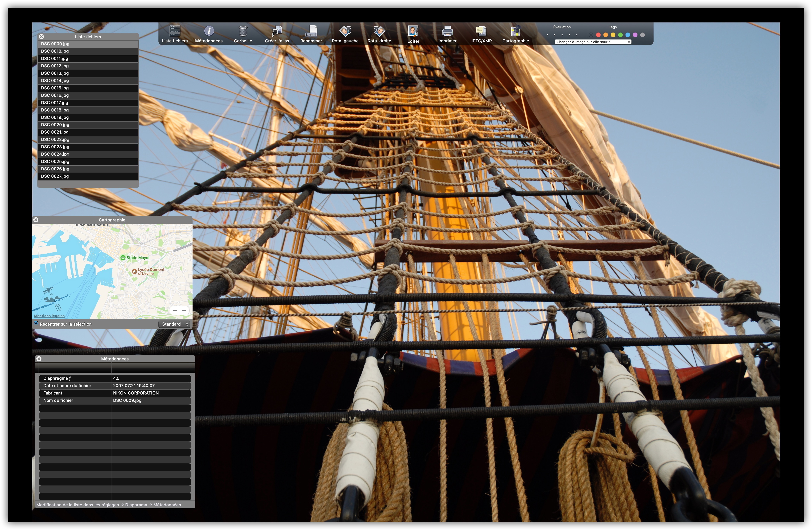Apply the red tag
The image size is (812, 530).
click(x=598, y=35)
